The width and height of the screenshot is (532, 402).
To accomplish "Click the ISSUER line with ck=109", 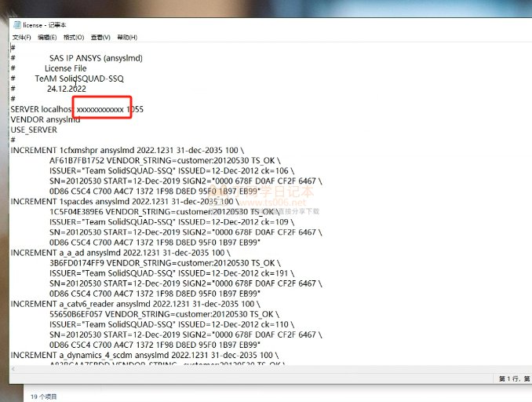I will [x=172, y=221].
